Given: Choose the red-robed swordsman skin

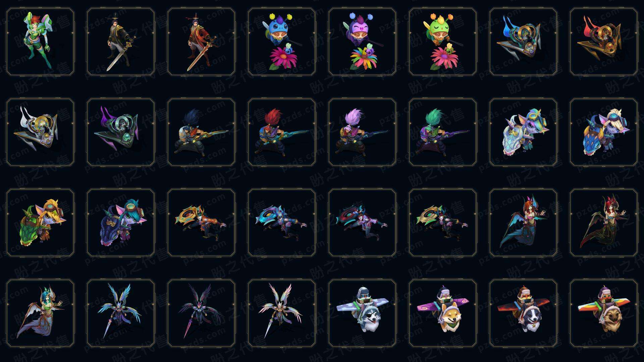Looking at the screenshot, I should (x=201, y=42).
